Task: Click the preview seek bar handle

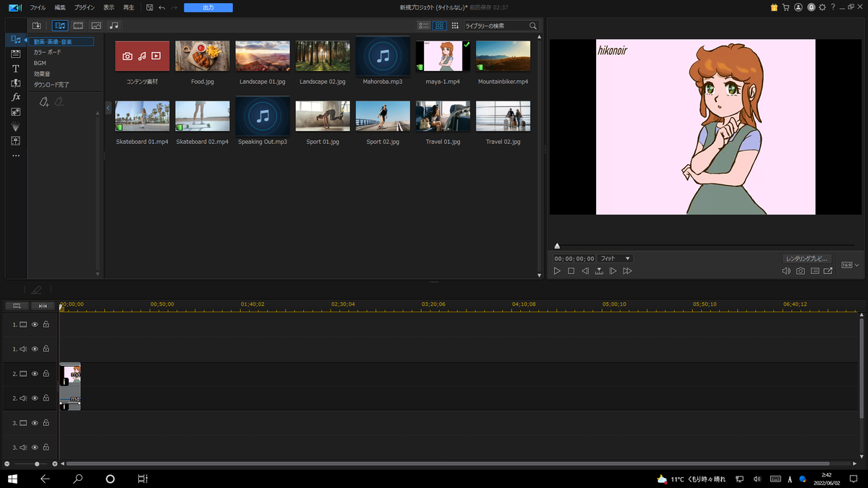Action: click(557, 246)
